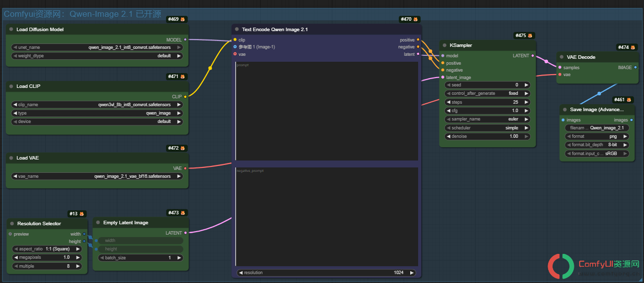Click the Text Encode Qwen Image 2.1 title

[275, 30]
